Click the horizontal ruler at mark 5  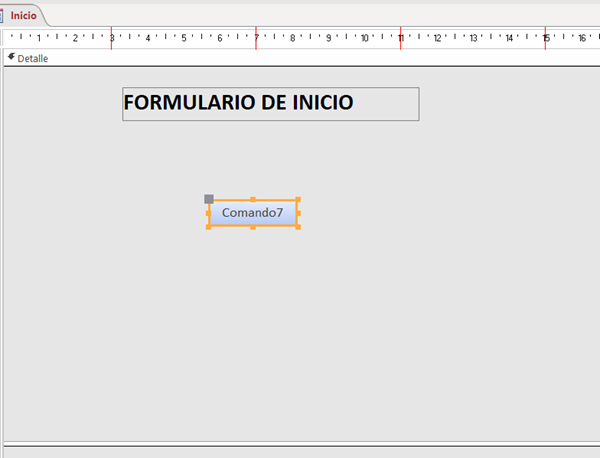[184, 38]
